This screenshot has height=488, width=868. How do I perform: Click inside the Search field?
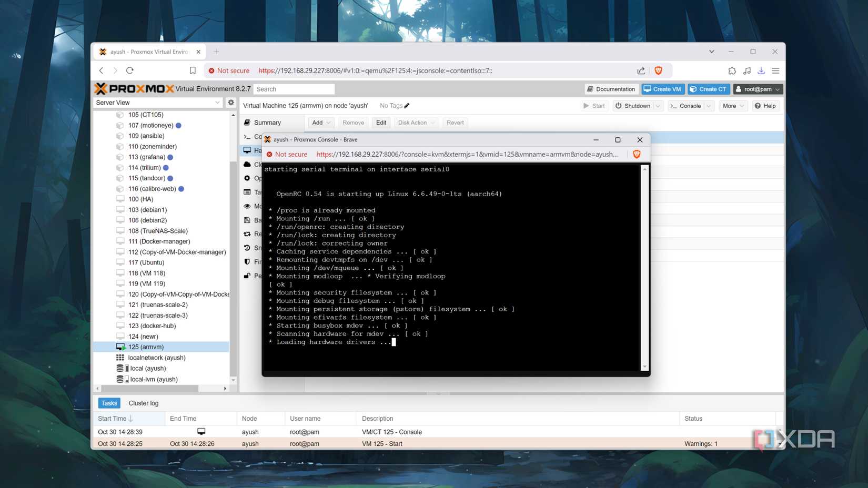tap(295, 89)
